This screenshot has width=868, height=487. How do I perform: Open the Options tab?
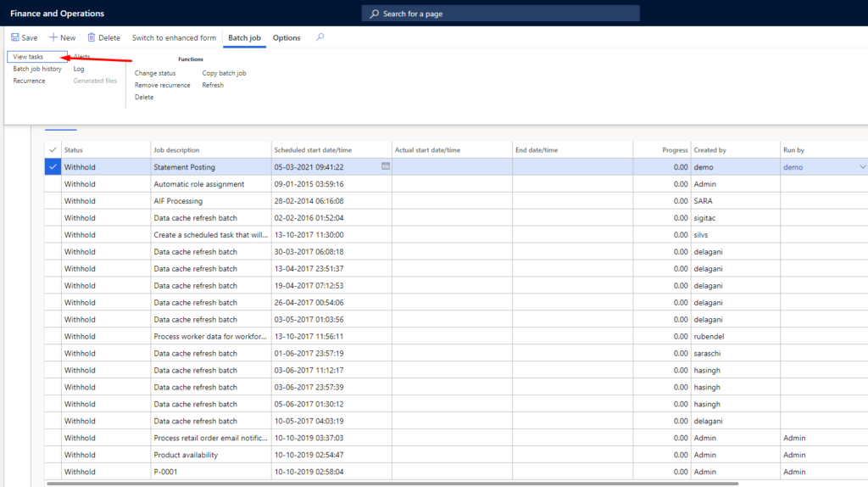click(x=287, y=37)
